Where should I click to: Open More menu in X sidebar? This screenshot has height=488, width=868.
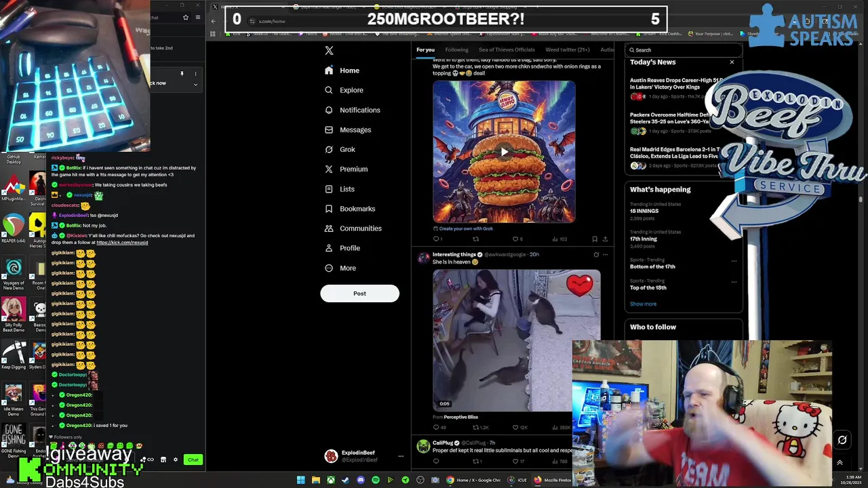(340, 268)
